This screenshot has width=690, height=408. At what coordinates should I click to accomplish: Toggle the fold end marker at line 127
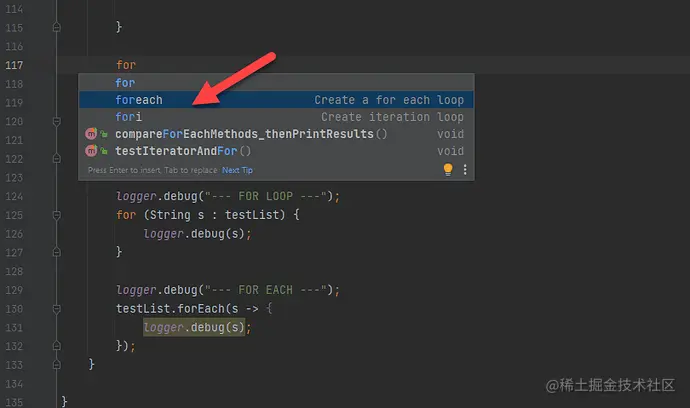tap(56, 252)
